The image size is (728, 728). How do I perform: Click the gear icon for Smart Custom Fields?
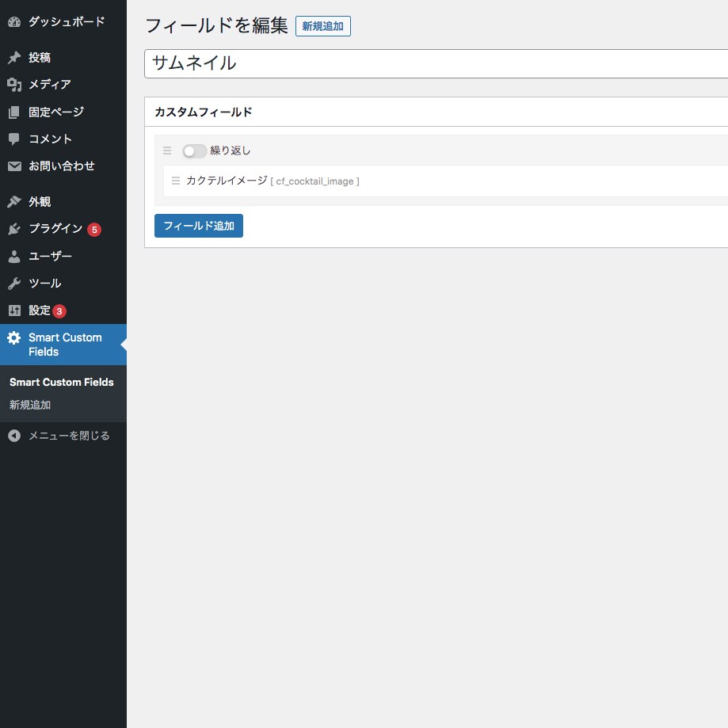pyautogui.click(x=14, y=338)
